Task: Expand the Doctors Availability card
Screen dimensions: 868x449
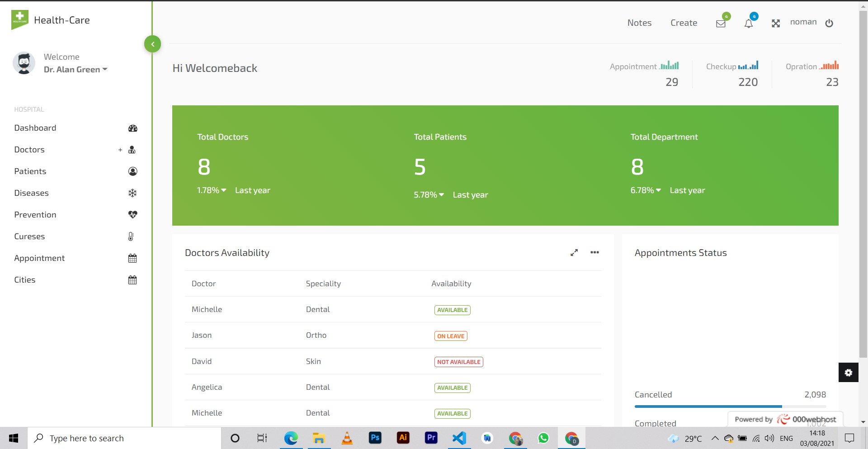Action: [x=574, y=253]
